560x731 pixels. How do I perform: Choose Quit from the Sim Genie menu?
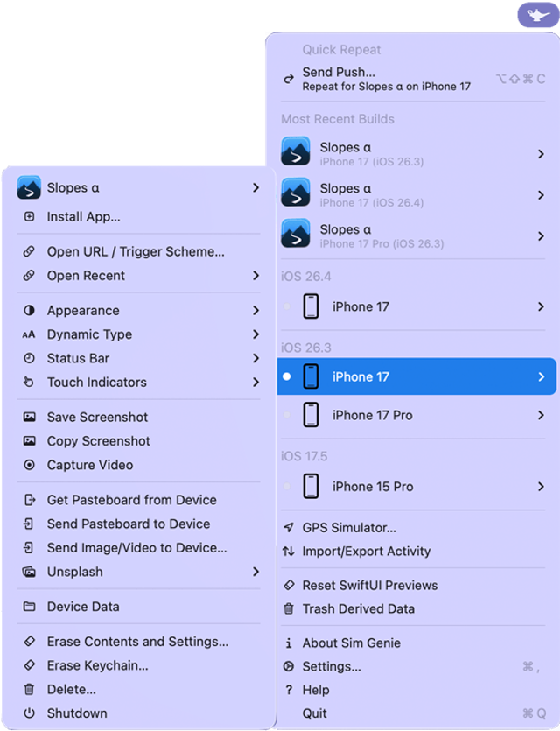pos(413,713)
